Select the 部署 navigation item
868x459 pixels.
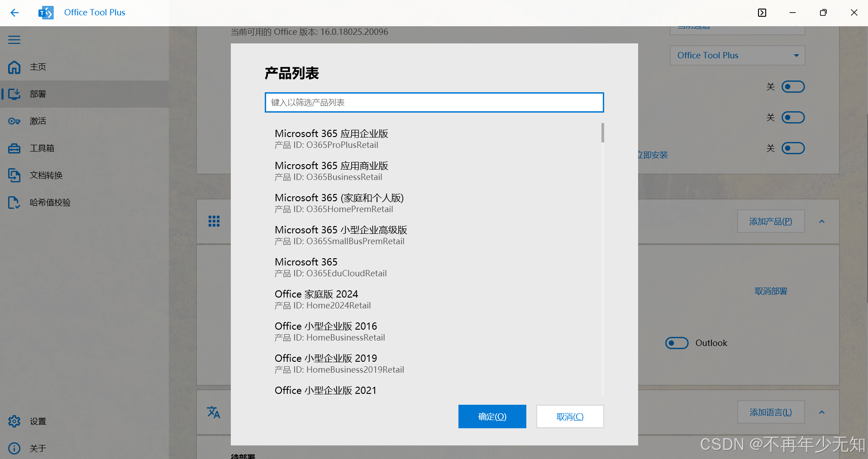coord(85,94)
